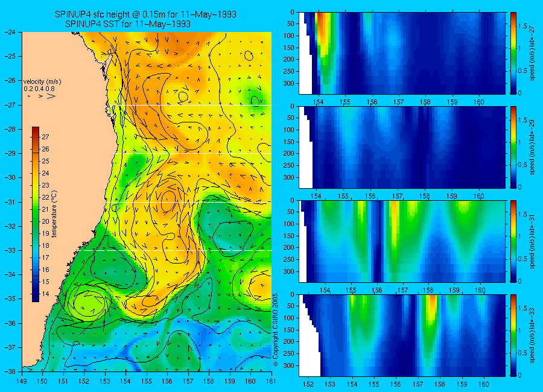Select the '19' value on the temperature color bar
This screenshot has width=543, height=392.
coord(46,234)
